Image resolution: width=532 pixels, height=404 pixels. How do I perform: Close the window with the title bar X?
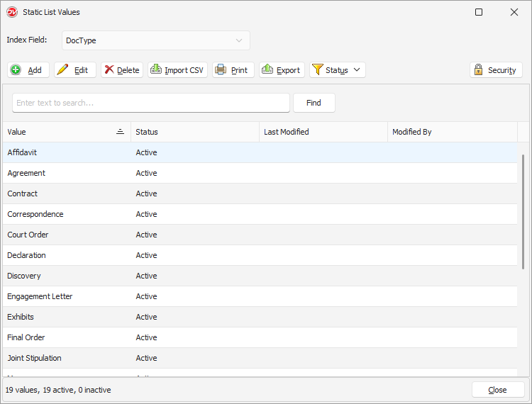click(x=514, y=12)
